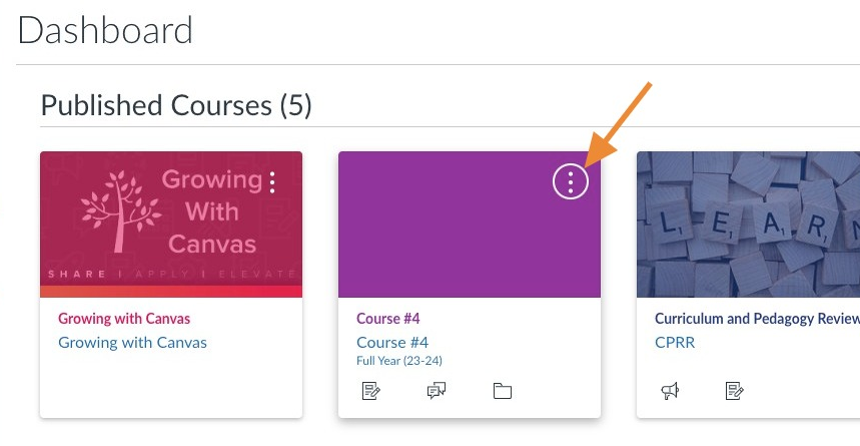Open Course #4 card options menu

570,181
